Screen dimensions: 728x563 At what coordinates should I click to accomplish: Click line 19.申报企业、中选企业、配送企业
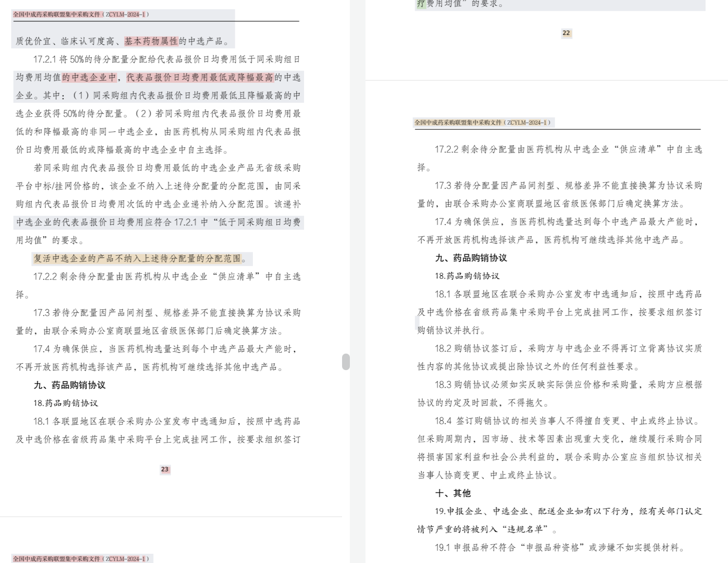point(568,511)
